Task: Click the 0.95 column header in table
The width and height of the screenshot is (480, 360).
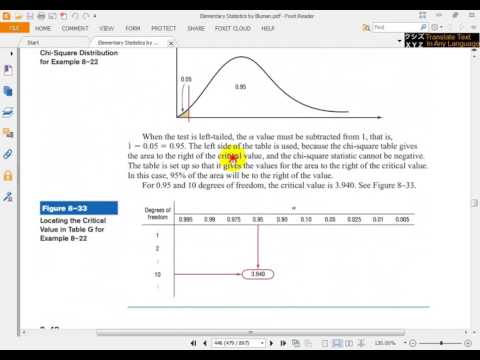Action: (x=258, y=219)
